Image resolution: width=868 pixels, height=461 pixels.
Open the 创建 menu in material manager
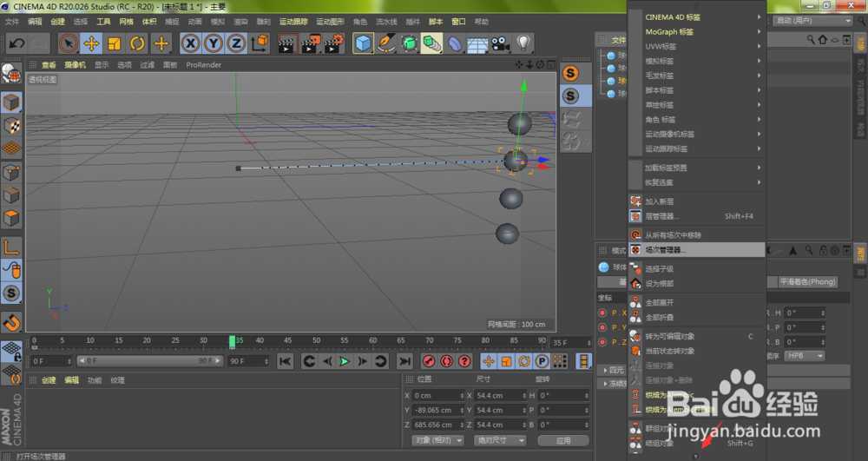click(49, 380)
